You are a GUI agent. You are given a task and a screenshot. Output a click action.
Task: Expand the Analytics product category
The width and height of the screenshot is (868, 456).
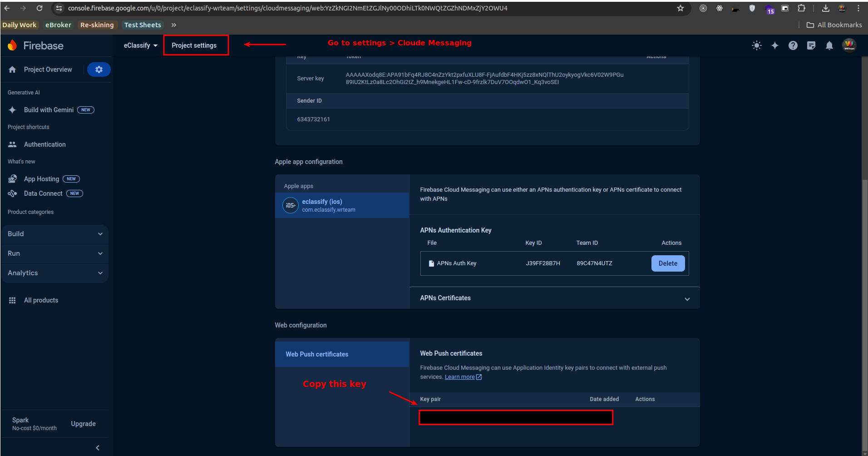[55, 273]
